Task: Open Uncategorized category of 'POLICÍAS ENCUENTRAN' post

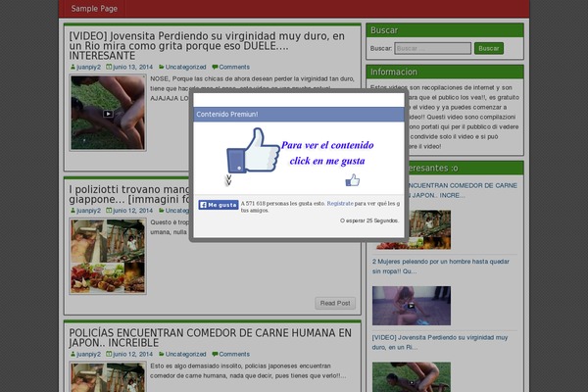Action: click(185, 354)
